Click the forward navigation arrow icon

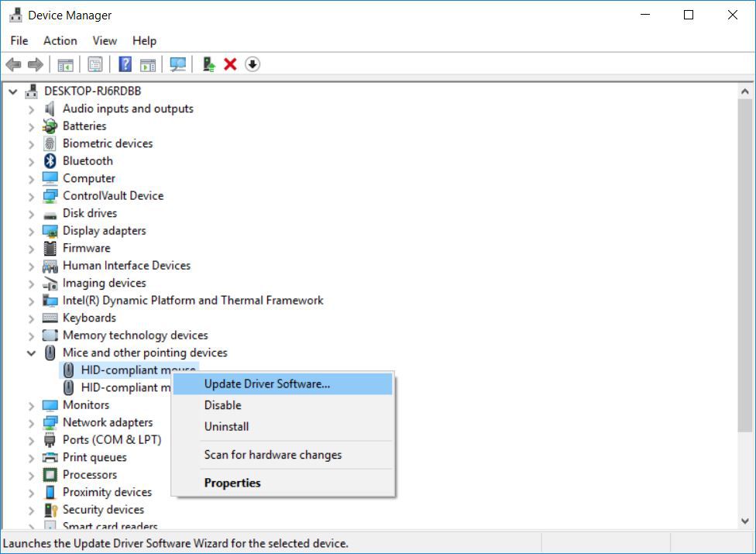pos(36,64)
